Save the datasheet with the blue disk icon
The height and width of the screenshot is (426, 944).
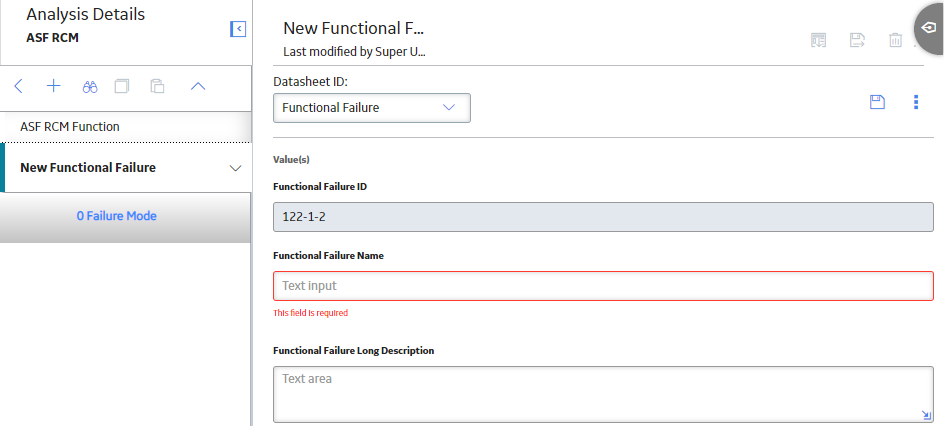pyautogui.click(x=877, y=102)
